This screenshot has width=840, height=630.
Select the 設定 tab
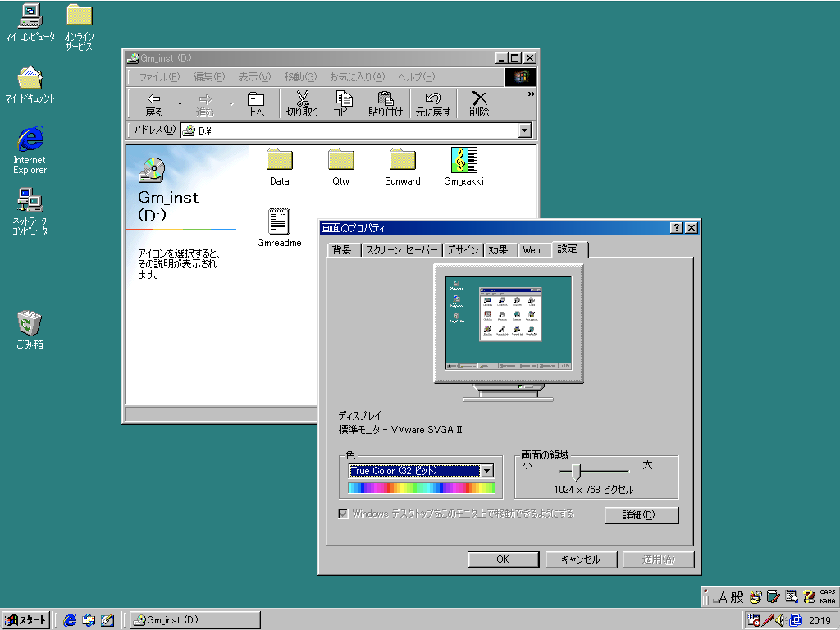point(570,249)
